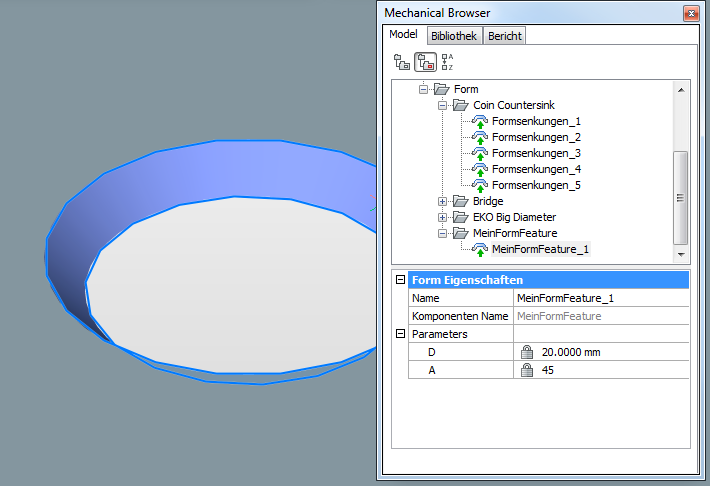
Task: Click the Bridge folder icon
Action: click(460, 201)
